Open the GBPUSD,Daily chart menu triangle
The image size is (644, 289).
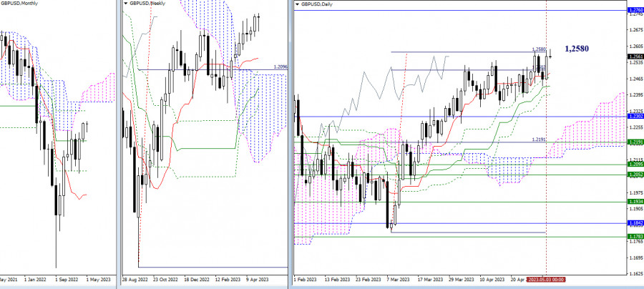pos(298,4)
